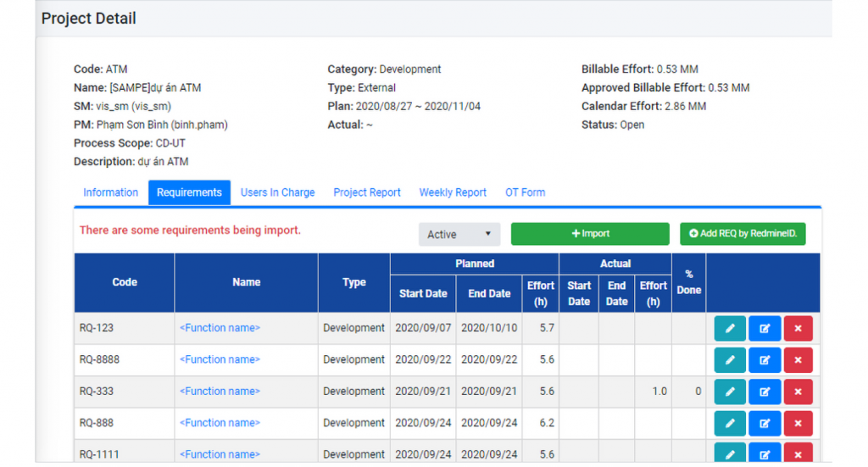
Task: Click the 2020/10/10 end date cell
Action: pyautogui.click(x=489, y=328)
